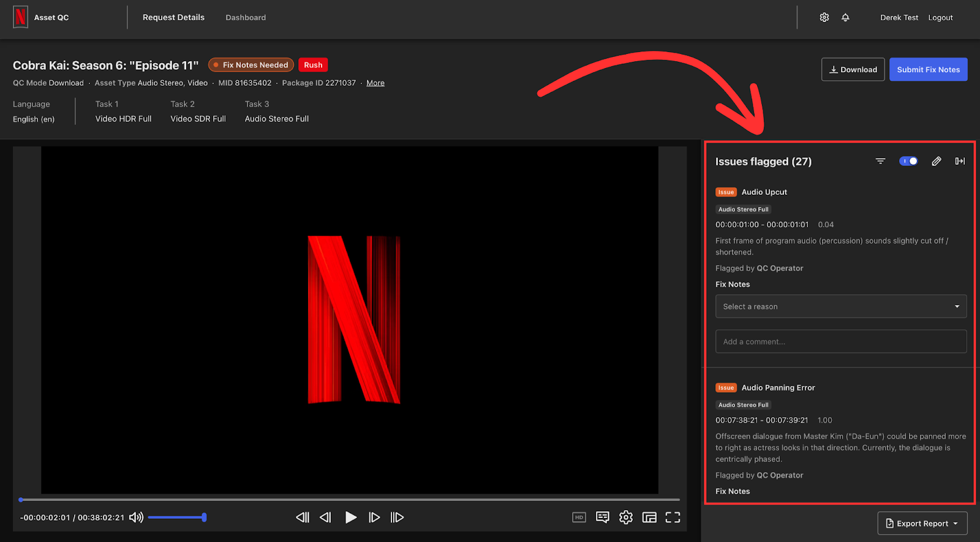Step back one frame

325,518
